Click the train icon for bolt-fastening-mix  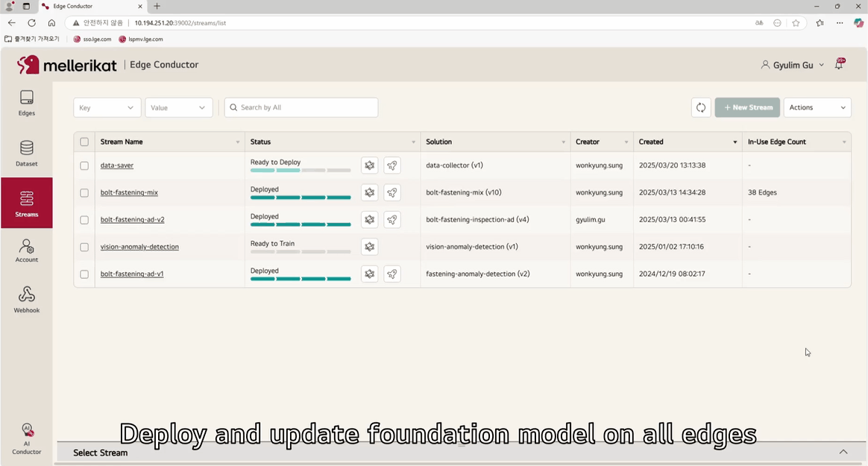click(369, 192)
